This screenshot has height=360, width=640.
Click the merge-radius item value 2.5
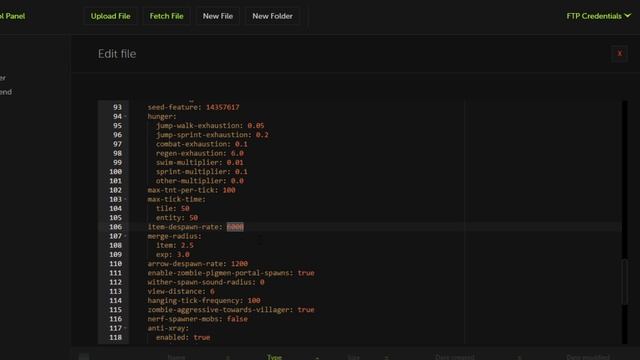click(x=187, y=245)
